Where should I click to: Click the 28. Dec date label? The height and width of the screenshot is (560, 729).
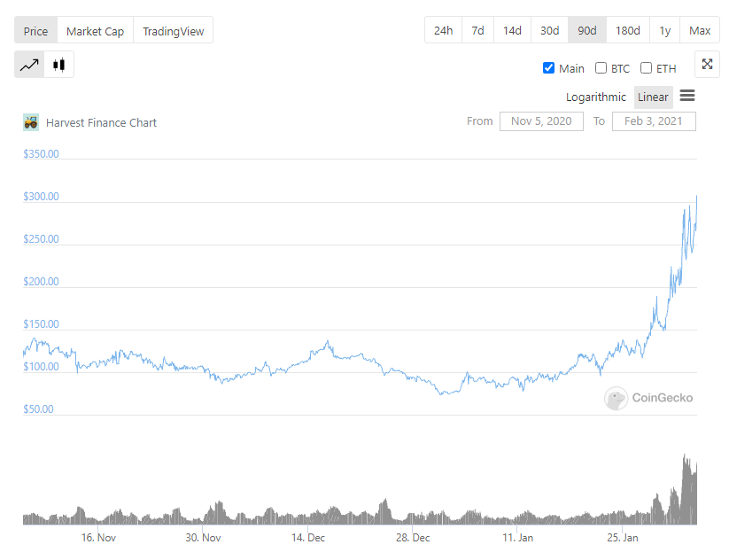(x=413, y=538)
